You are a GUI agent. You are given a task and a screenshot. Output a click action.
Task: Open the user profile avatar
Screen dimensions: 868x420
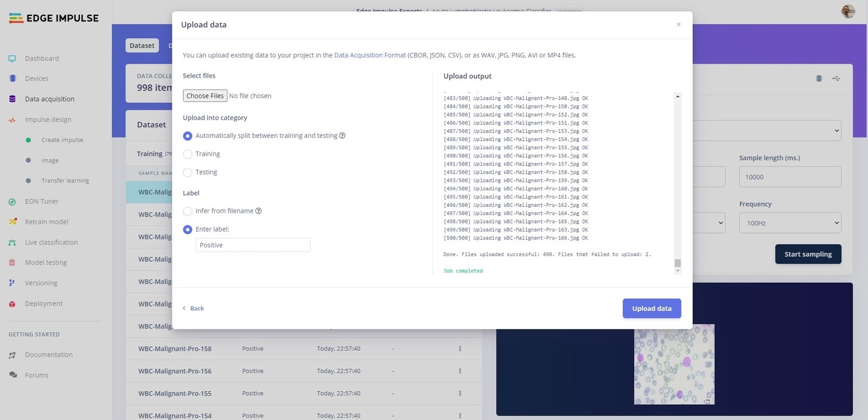(x=848, y=11)
